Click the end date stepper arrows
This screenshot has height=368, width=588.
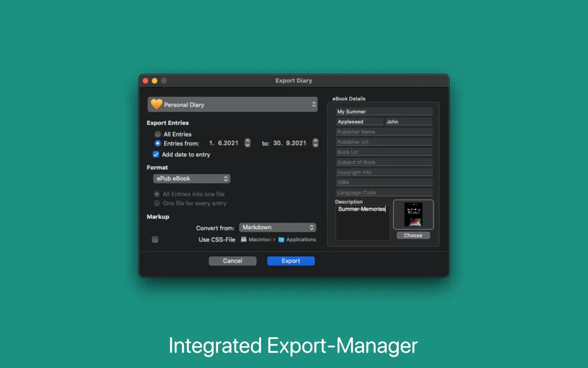(316, 143)
